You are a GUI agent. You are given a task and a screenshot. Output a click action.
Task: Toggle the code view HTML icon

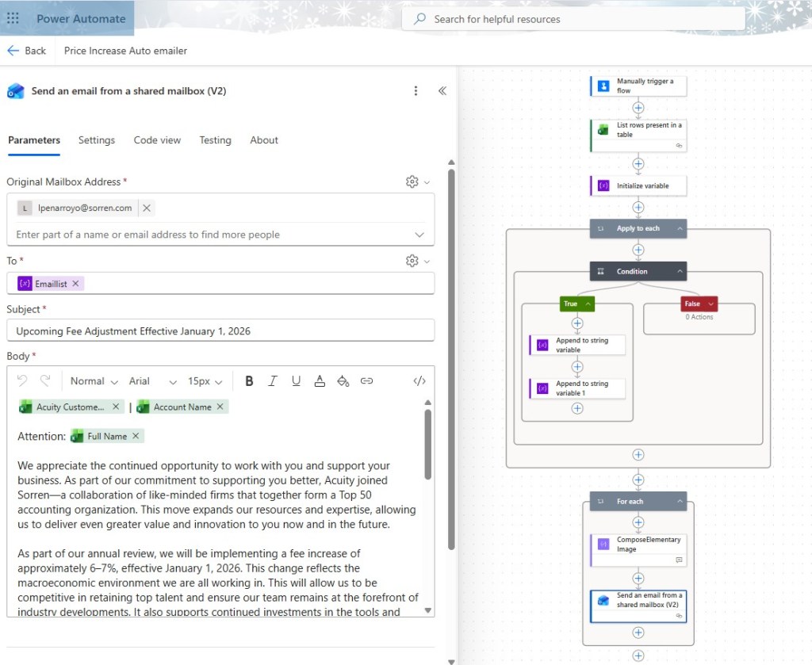(419, 381)
